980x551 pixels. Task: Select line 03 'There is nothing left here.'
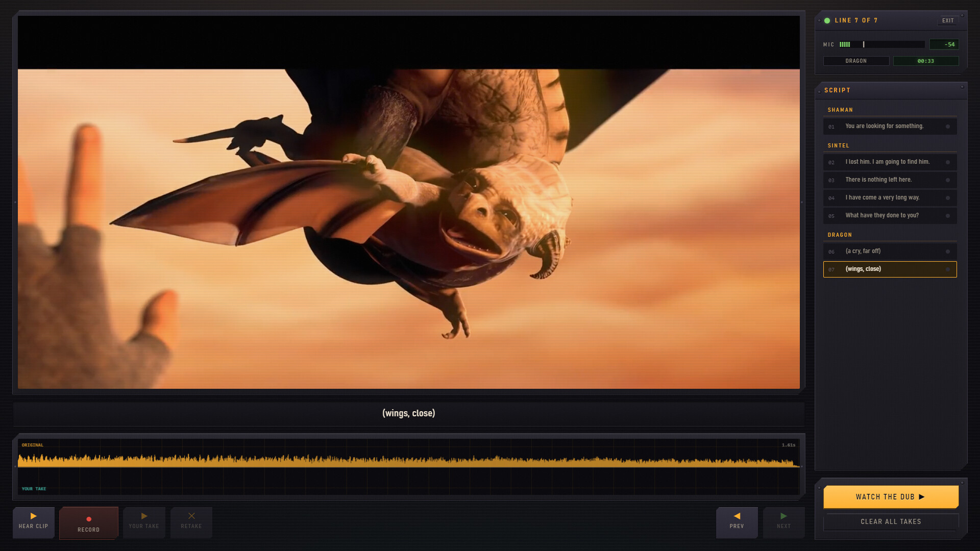[890, 180]
